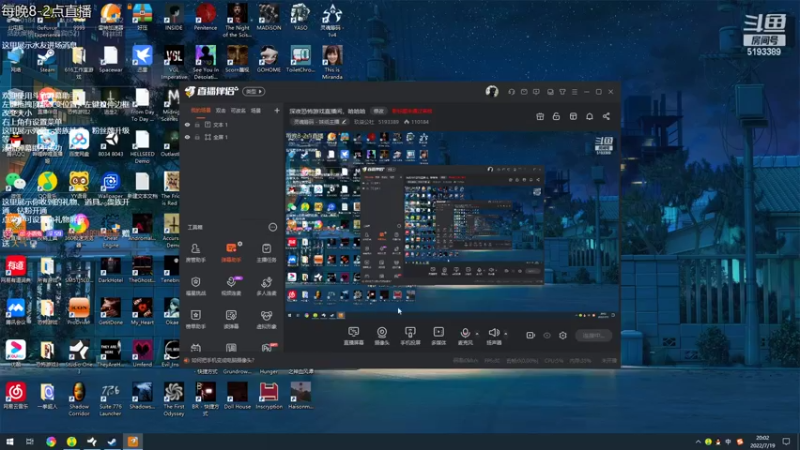This screenshot has height=450, width=800.
Task: Add a 直播屏幕 screen capture source
Action: [x=353, y=336]
